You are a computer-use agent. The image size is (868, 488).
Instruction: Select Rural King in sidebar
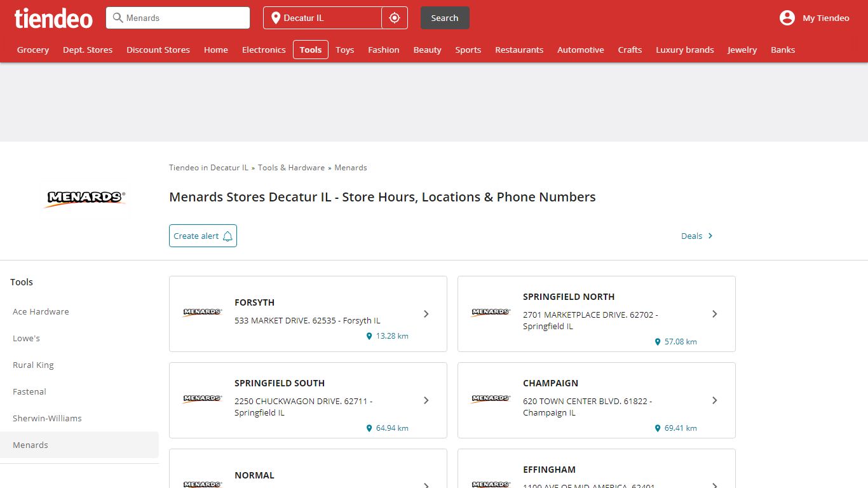click(x=33, y=365)
